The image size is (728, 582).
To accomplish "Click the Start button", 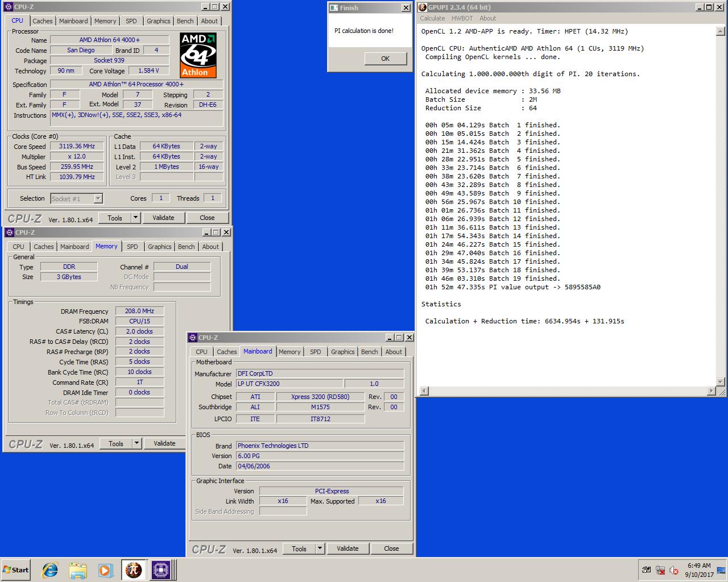I will point(16,569).
